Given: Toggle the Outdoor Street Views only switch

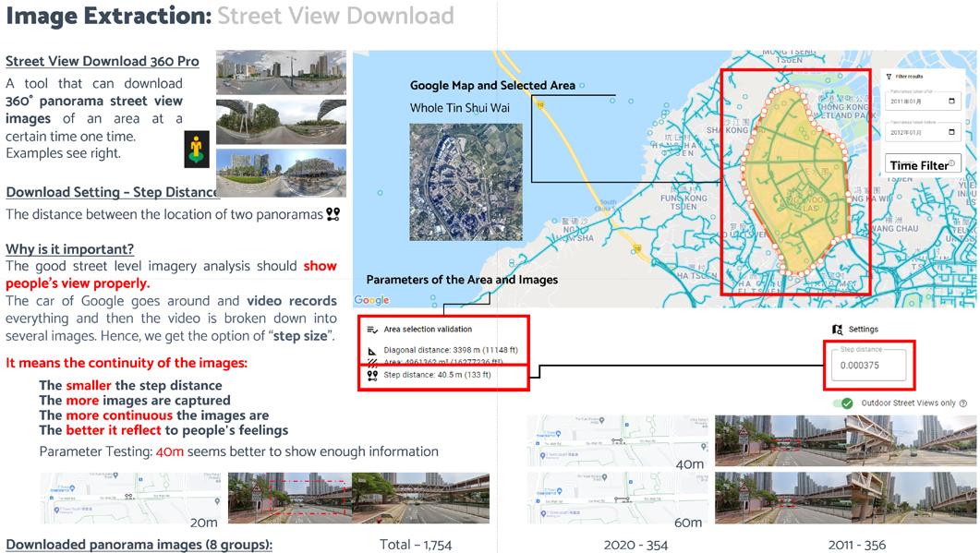Looking at the screenshot, I should [843, 403].
